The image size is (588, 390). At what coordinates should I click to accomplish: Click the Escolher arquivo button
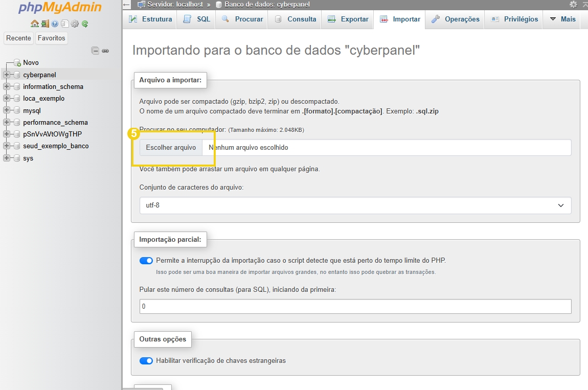170,147
